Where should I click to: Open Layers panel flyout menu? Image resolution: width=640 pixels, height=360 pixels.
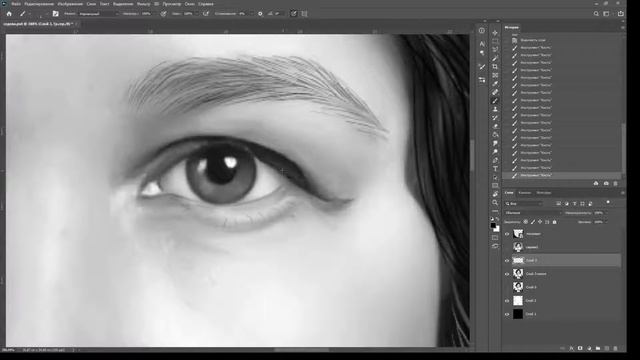tap(623, 193)
